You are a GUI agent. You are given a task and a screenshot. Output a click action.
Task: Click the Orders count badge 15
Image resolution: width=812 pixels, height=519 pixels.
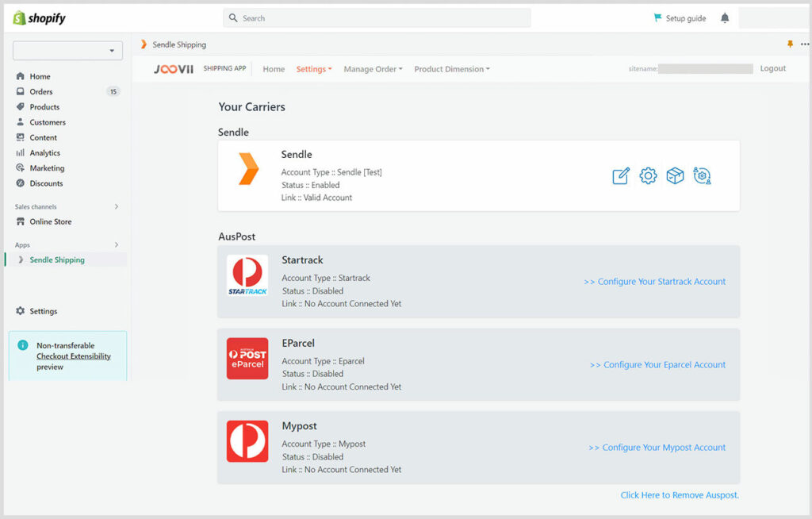coord(113,91)
